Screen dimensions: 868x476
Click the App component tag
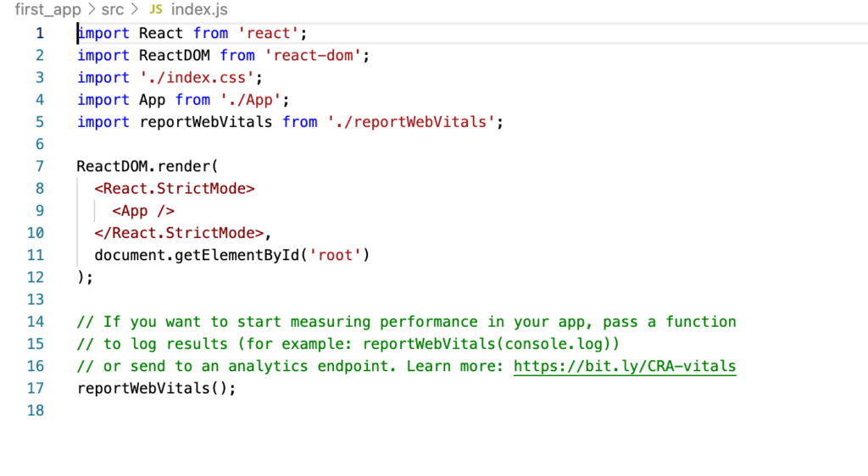tap(143, 211)
